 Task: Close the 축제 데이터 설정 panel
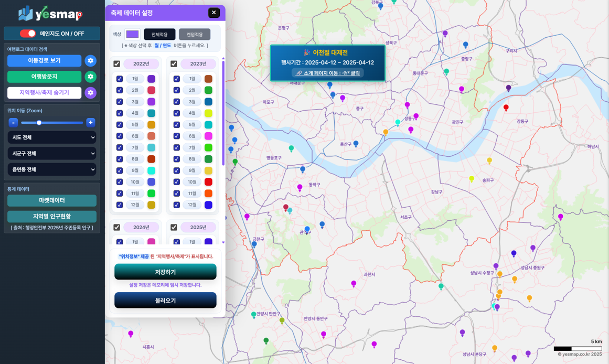point(213,13)
